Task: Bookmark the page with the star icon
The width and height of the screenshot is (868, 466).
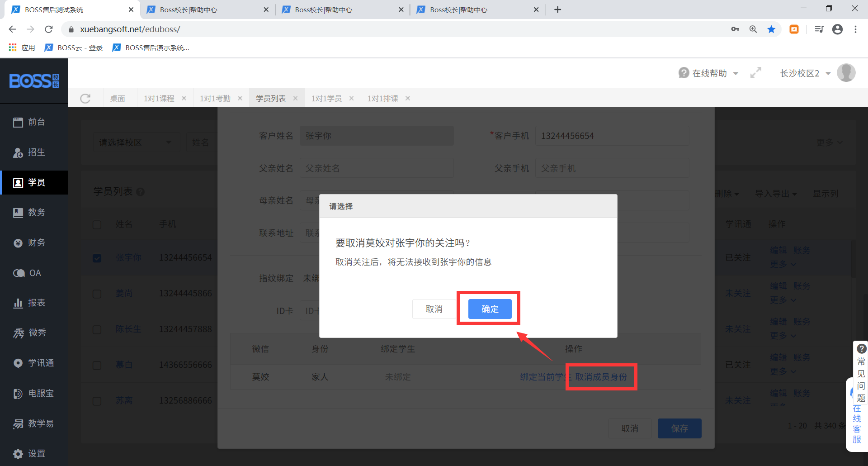Action: click(x=771, y=29)
